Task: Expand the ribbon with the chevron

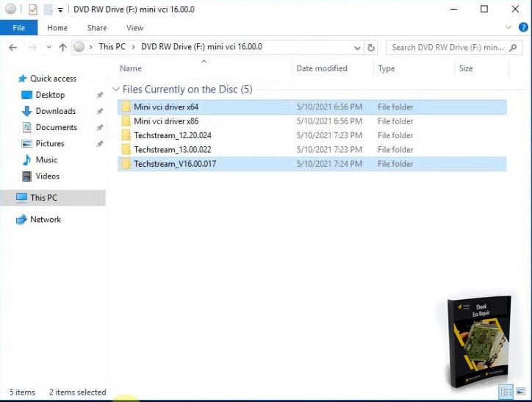Action: pos(508,27)
